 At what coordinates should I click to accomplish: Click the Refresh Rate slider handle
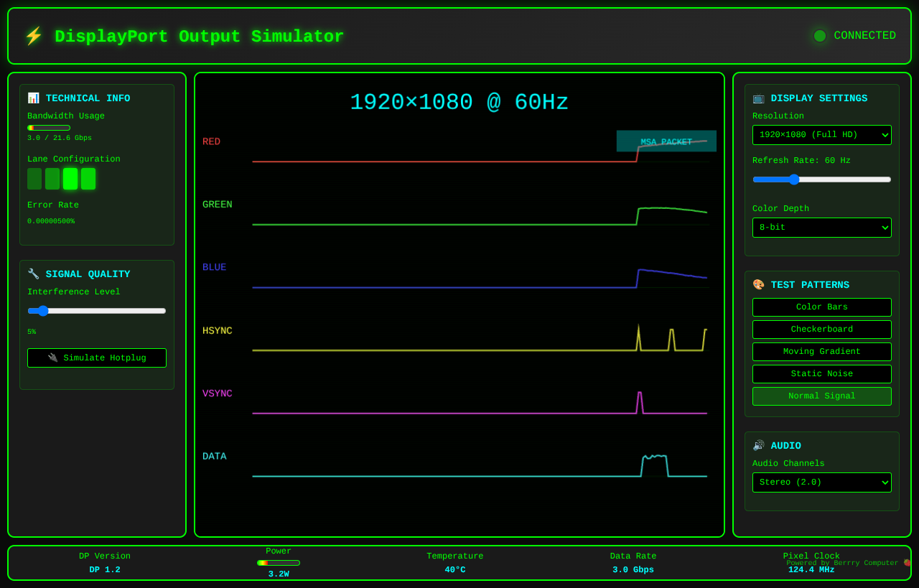[x=793, y=179]
